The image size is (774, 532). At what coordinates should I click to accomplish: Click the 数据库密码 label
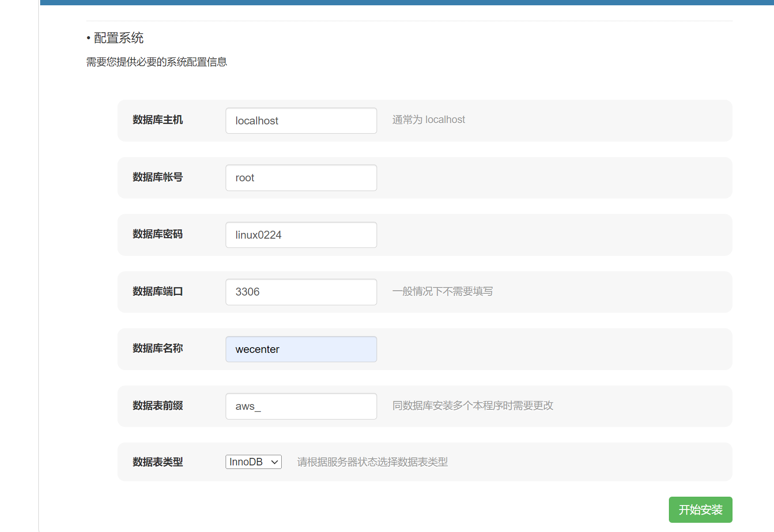pos(158,234)
